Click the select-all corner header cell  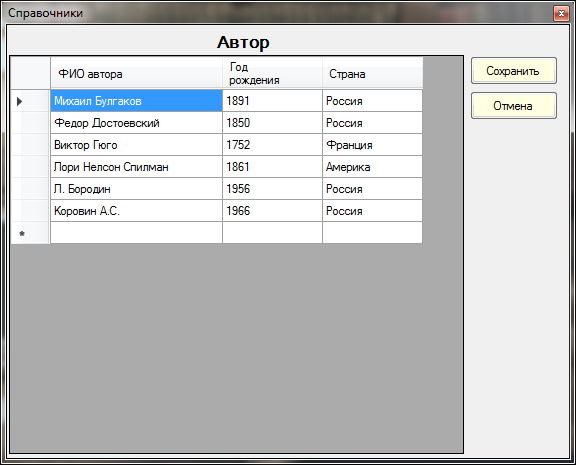(30, 73)
